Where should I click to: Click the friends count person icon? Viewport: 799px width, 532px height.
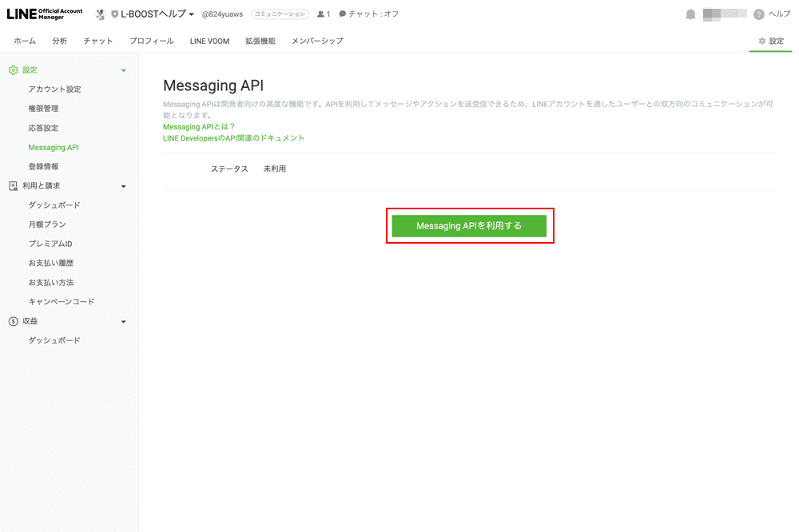pyautogui.click(x=320, y=14)
